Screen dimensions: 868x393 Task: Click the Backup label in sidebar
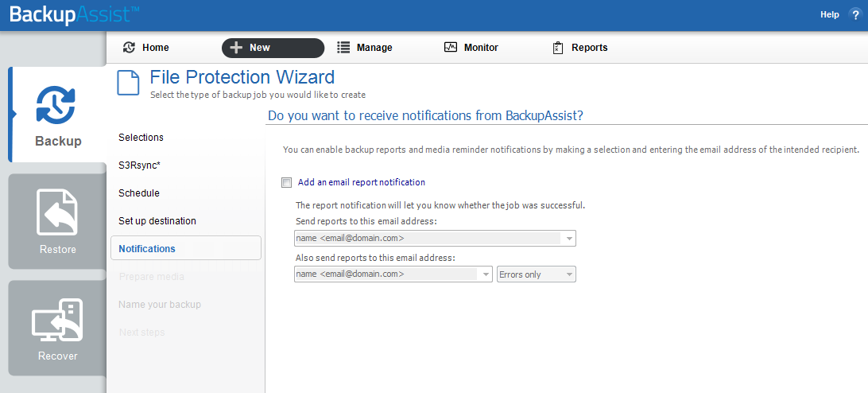[x=58, y=142]
